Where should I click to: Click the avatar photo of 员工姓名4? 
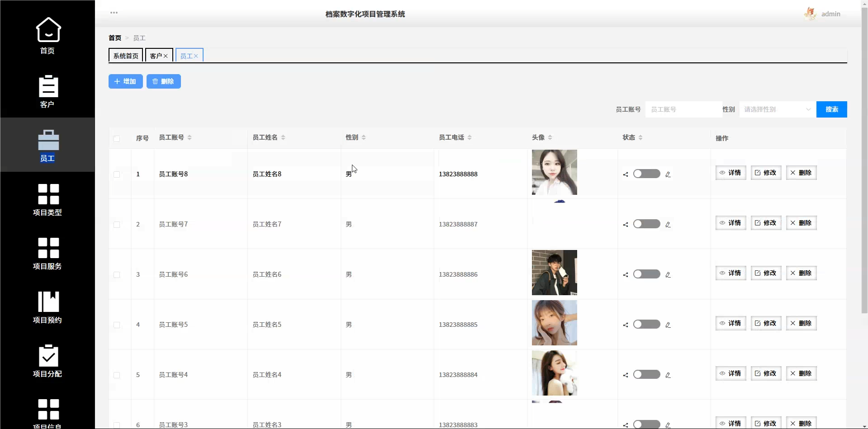pos(555,373)
